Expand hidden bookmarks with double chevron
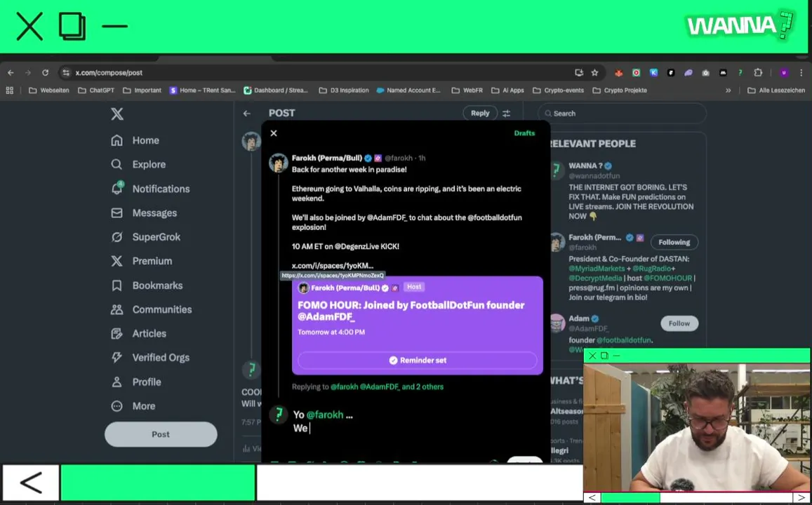 tap(728, 90)
